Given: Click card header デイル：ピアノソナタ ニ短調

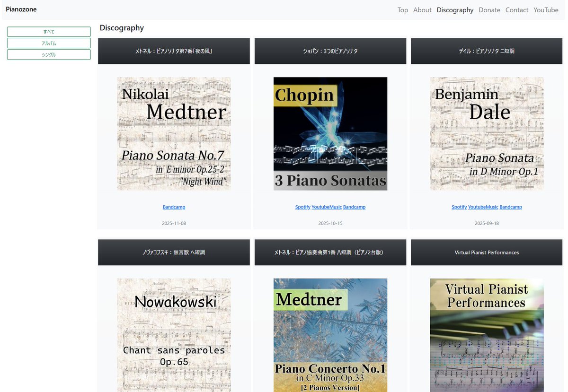Looking at the screenshot, I should tap(487, 51).
